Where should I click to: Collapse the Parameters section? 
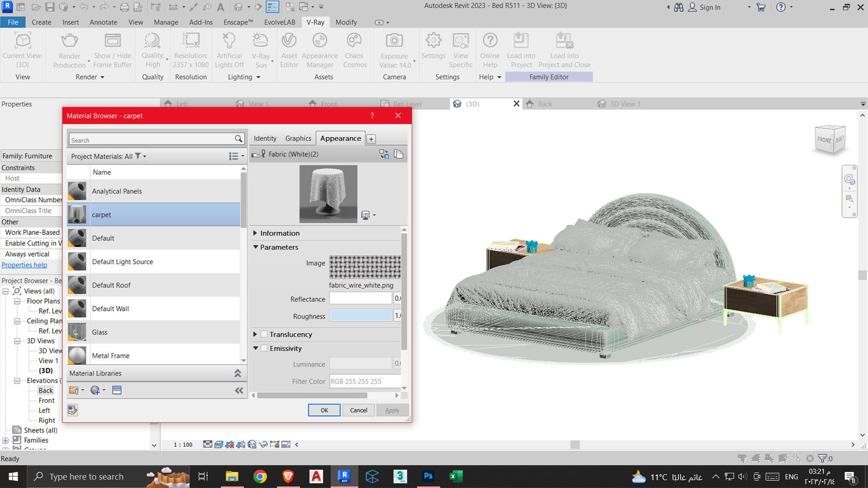click(255, 247)
